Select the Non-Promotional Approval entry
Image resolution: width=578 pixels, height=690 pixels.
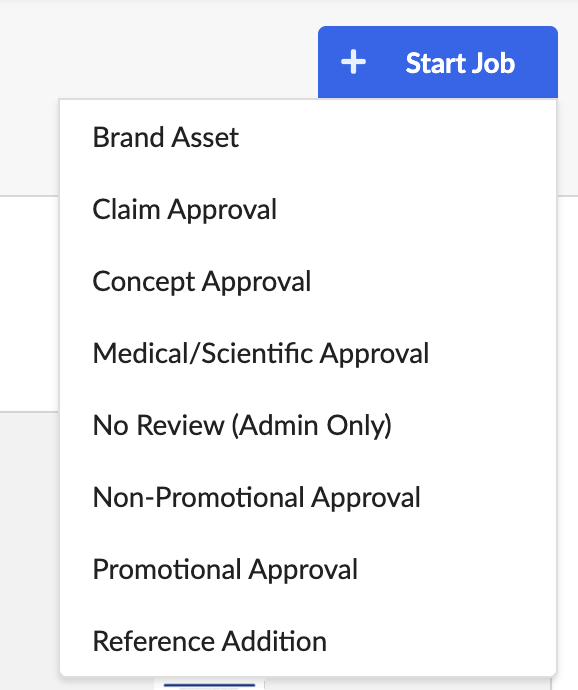click(x=308, y=497)
